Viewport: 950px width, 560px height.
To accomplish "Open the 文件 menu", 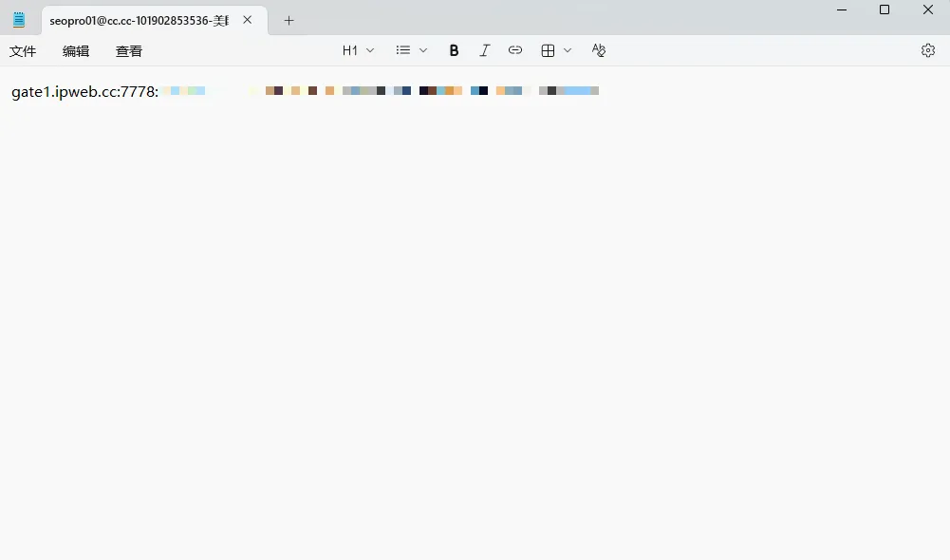I will (23, 51).
